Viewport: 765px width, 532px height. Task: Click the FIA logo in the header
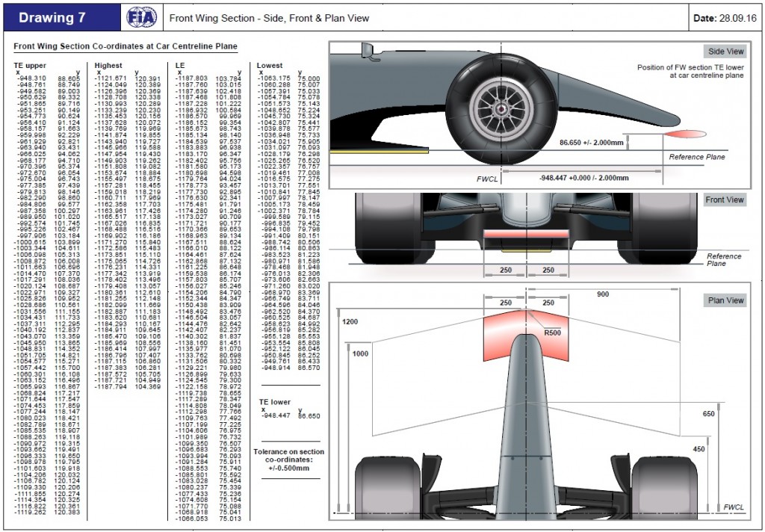pos(141,18)
